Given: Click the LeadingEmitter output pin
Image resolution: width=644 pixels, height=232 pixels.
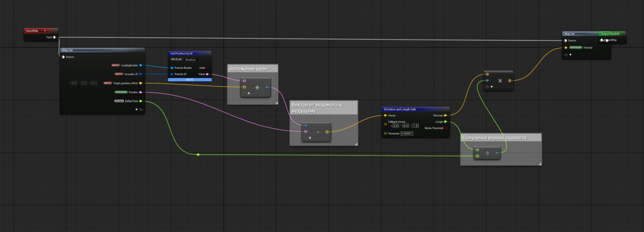Looking at the screenshot, I should pos(140,65).
